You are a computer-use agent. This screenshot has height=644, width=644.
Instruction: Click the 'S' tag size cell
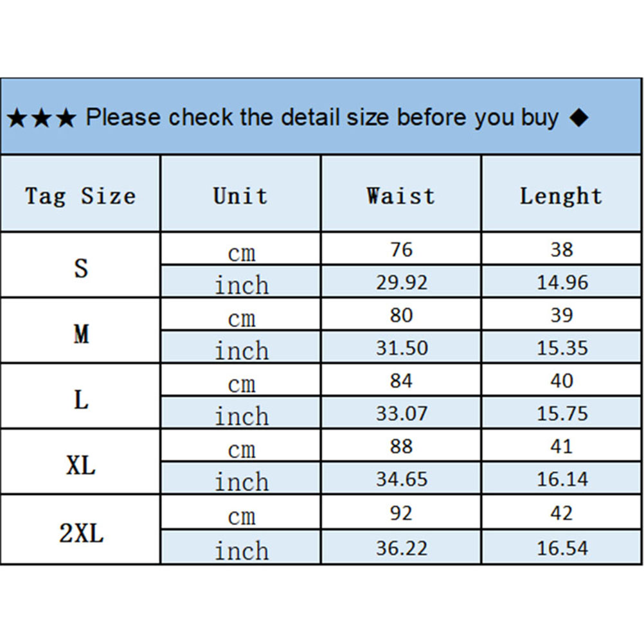point(80,266)
